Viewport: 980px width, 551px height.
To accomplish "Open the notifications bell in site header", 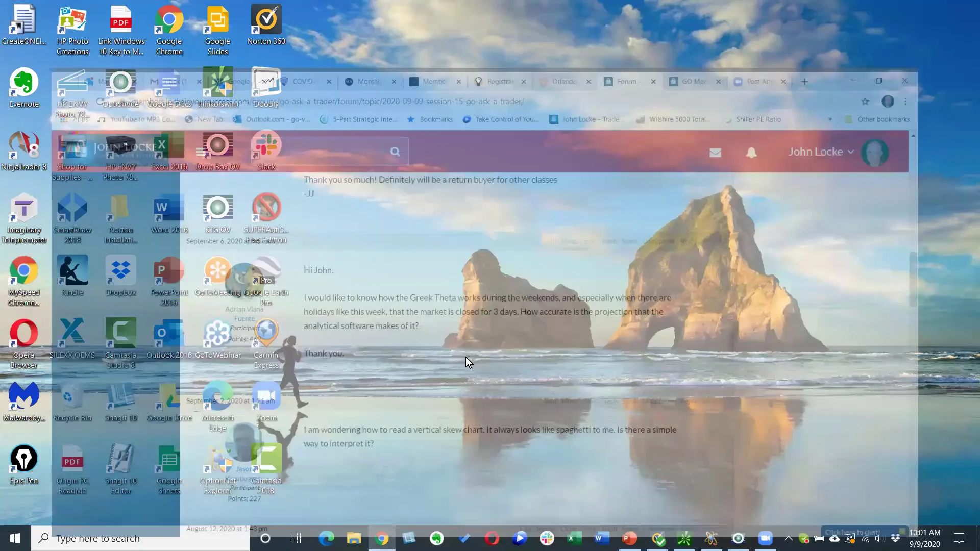I will [751, 152].
